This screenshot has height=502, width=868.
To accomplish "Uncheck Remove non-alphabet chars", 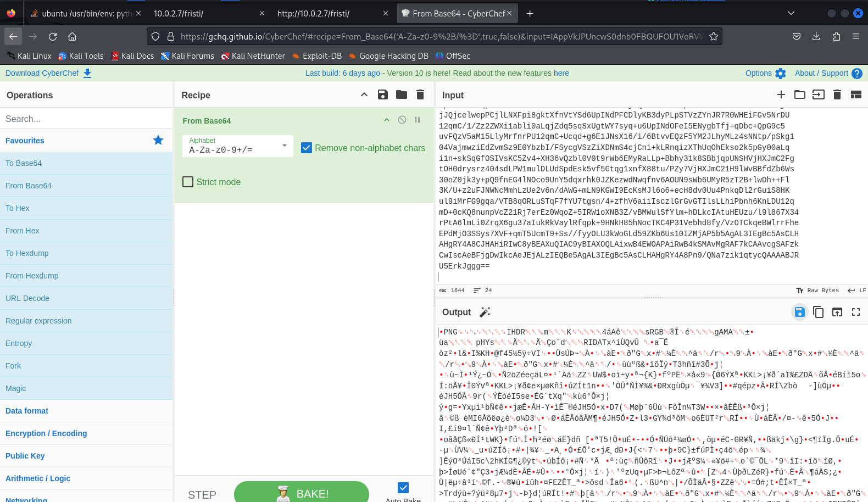I will [x=307, y=148].
